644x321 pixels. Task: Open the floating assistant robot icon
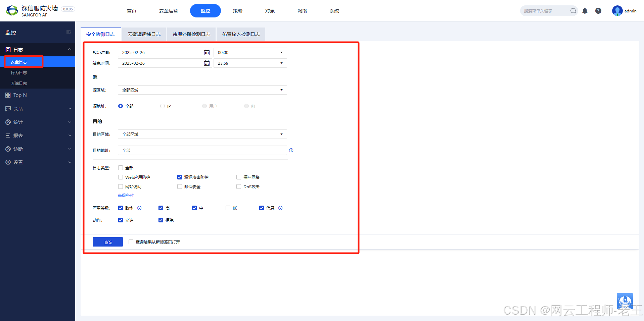pyautogui.click(x=625, y=301)
